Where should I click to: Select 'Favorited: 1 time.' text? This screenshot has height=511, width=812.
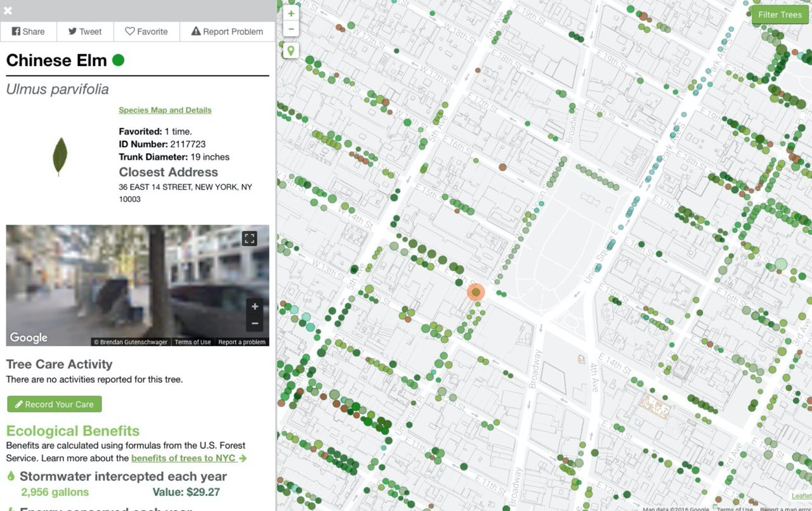click(154, 132)
